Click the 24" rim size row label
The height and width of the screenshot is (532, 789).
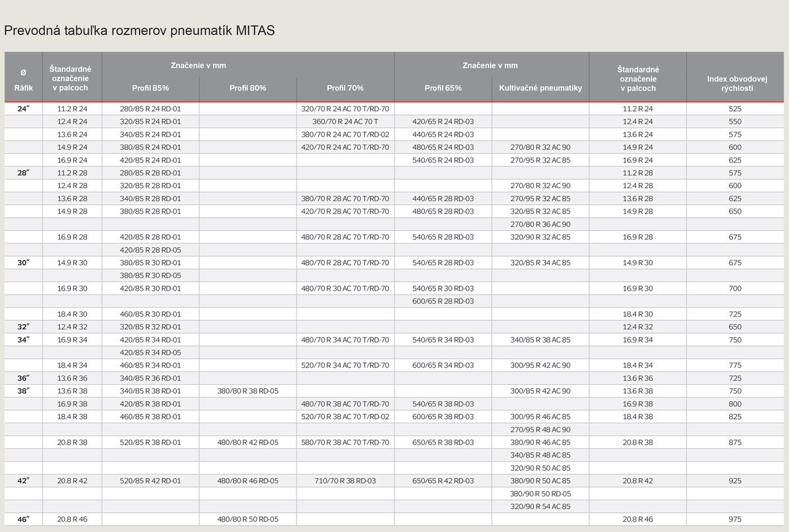click(x=22, y=109)
